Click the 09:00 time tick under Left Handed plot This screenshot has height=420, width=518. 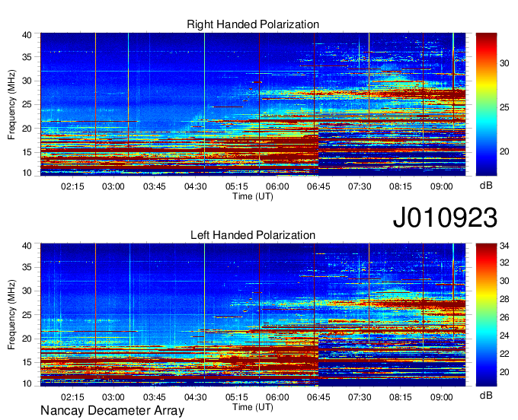coord(441,397)
